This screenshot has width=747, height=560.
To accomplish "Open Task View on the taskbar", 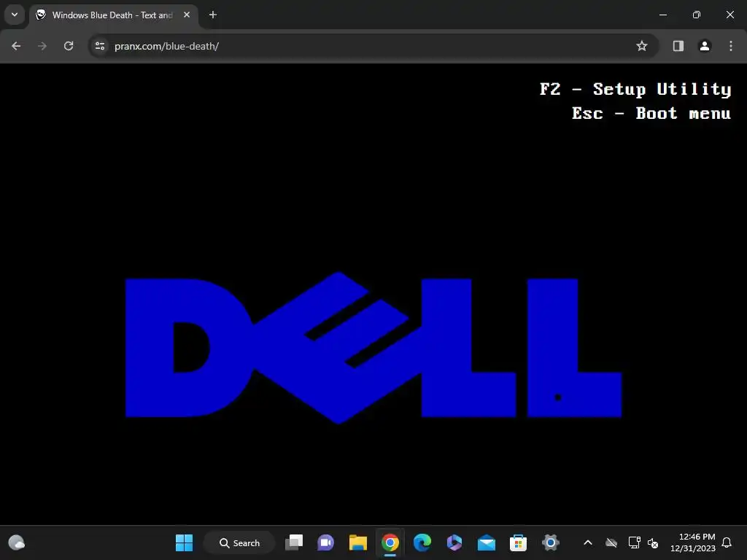I will pos(294,542).
